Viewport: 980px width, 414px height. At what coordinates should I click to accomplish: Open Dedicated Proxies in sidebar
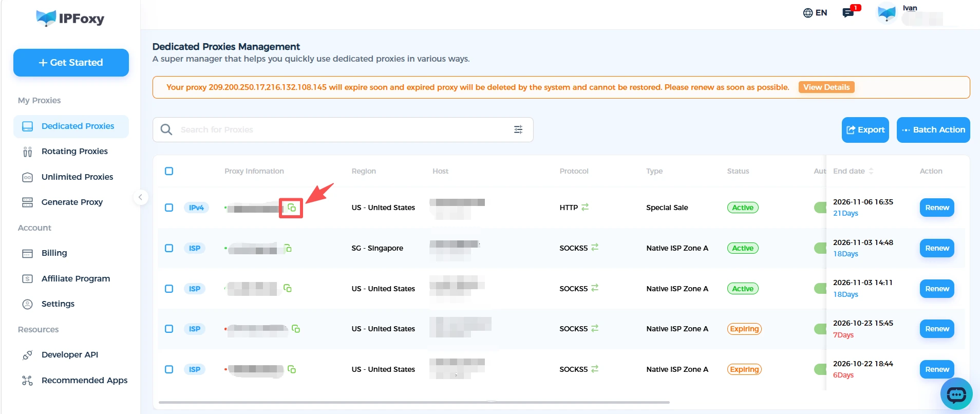click(71, 126)
